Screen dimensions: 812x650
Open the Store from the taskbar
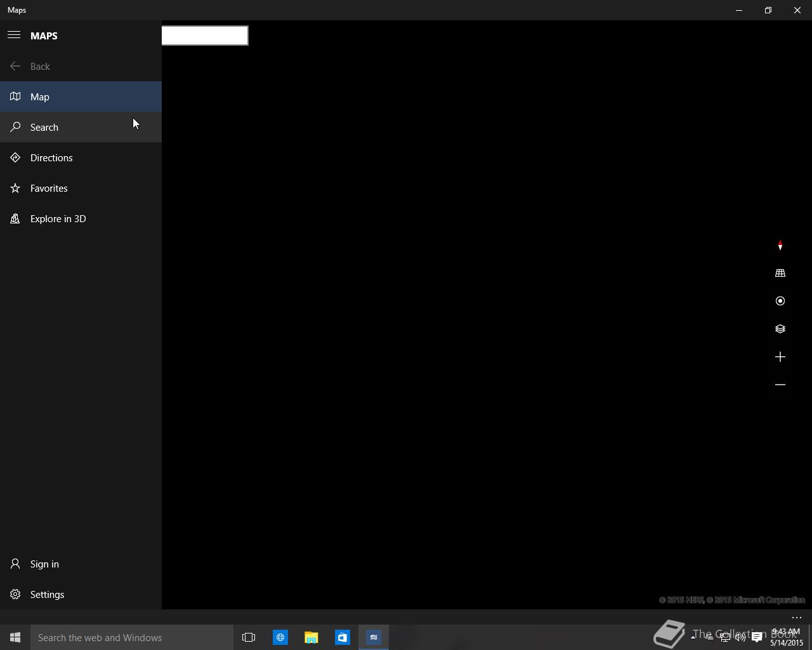(342, 637)
